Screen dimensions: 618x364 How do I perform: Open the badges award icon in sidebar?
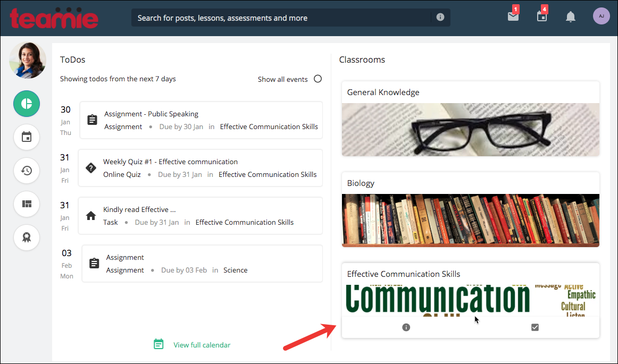click(x=27, y=238)
